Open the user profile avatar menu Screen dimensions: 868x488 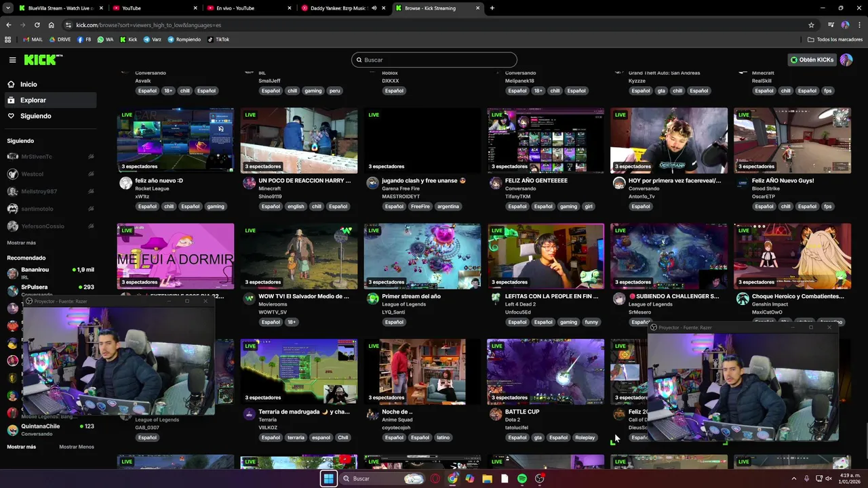click(846, 60)
